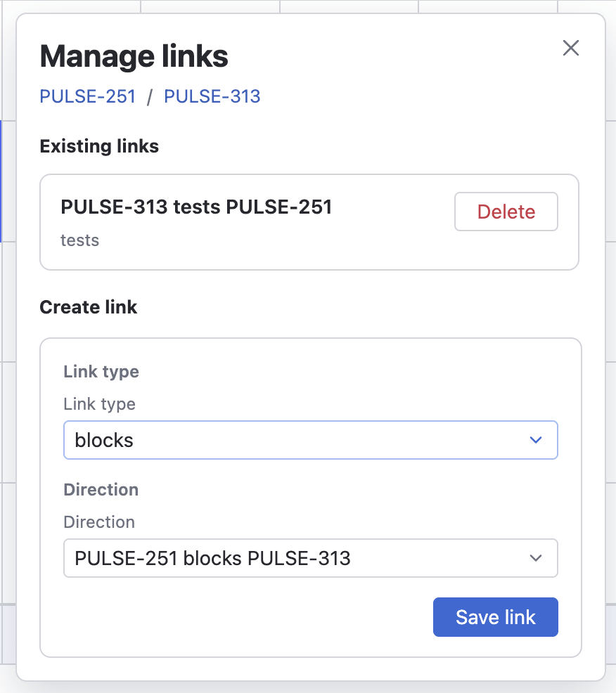Click the lighter Link type field label
This screenshot has width=616, height=693.
pos(99,404)
